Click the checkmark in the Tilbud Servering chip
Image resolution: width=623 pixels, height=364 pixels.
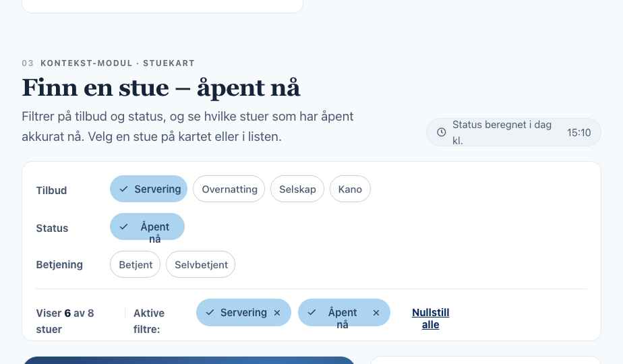(123, 189)
